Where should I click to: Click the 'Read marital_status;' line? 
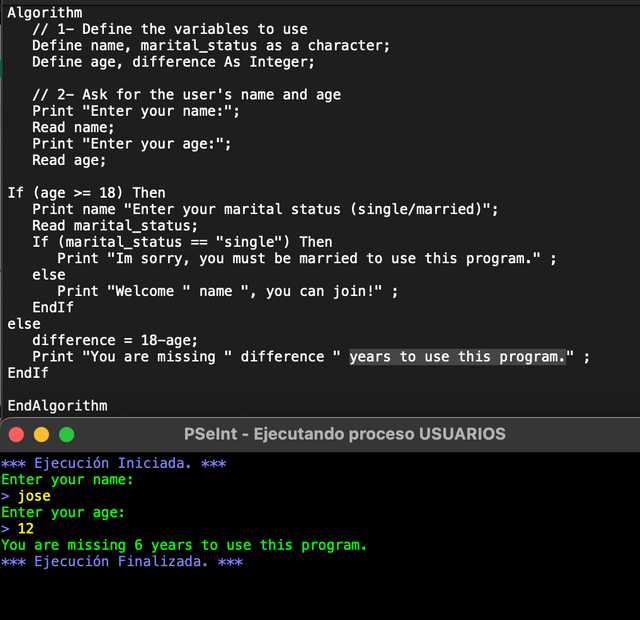[x=115, y=226]
